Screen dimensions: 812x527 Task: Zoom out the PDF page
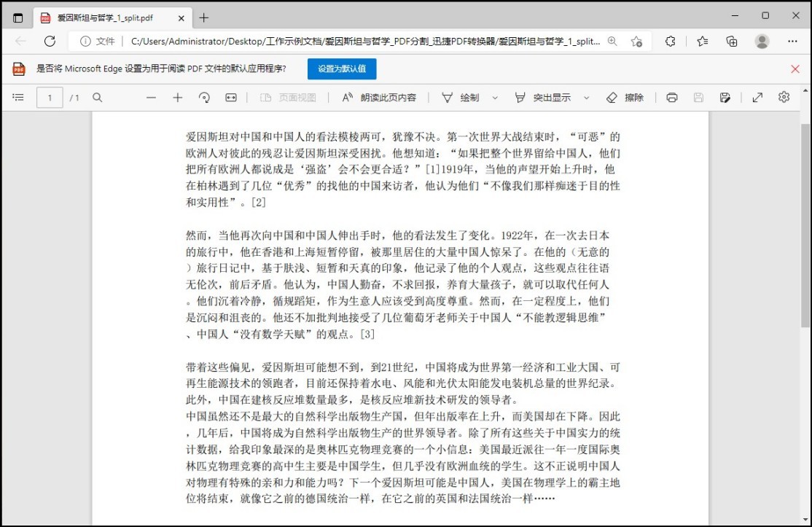151,96
